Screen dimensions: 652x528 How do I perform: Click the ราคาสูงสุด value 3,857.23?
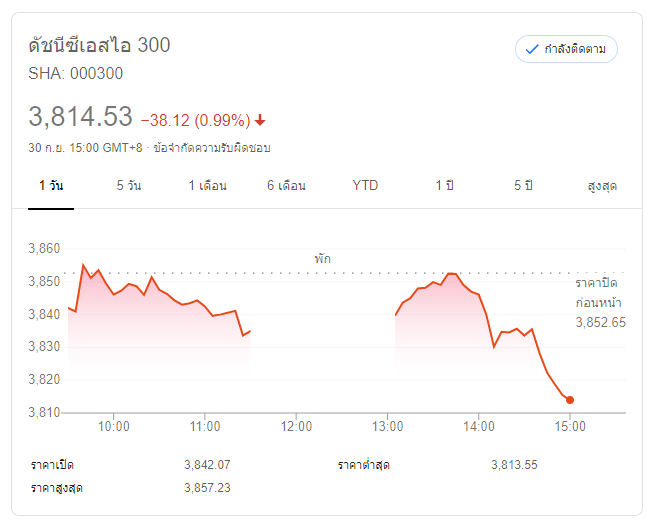coord(208,487)
